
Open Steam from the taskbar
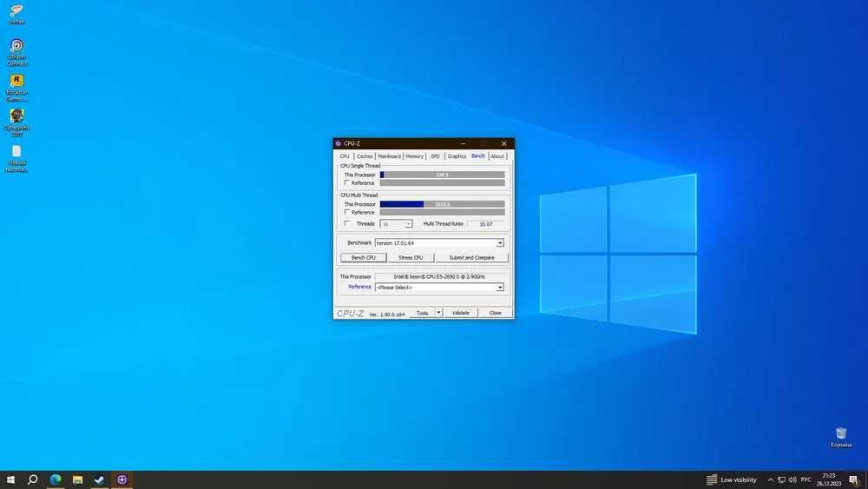[x=100, y=479]
